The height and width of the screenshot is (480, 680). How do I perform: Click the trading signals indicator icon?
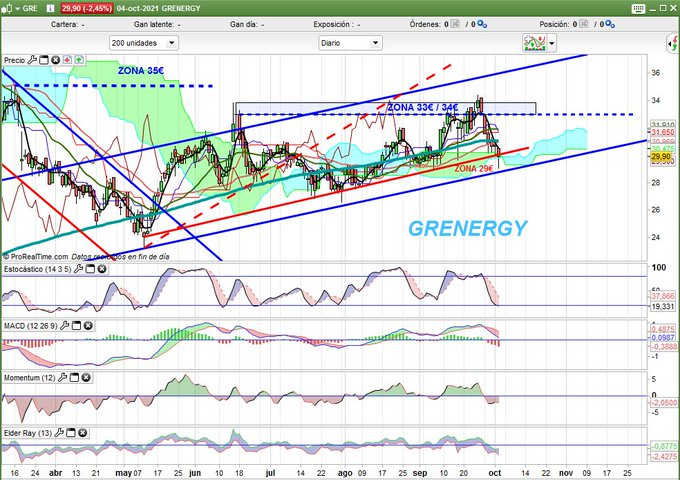pyautogui.click(x=535, y=43)
